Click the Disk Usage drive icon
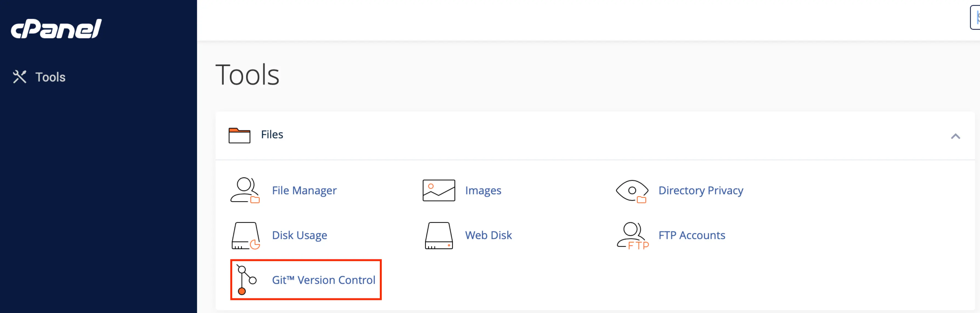 click(x=246, y=236)
